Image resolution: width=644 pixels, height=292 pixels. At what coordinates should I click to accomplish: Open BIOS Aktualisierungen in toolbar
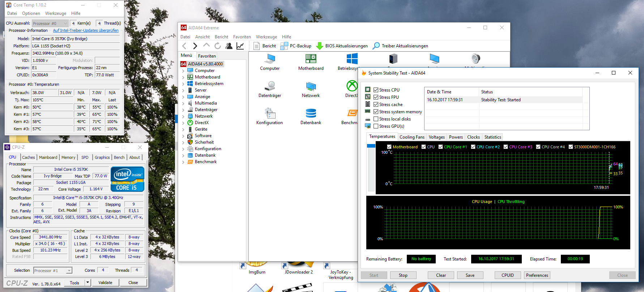(342, 46)
